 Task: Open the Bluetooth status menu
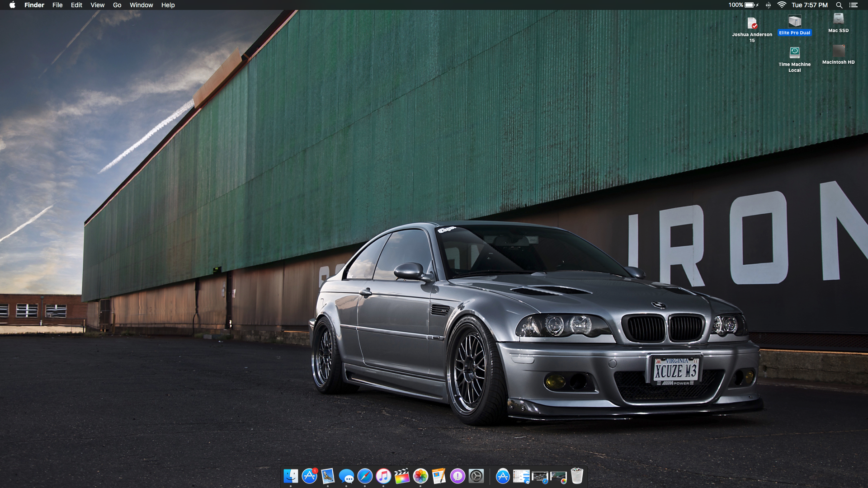click(768, 5)
